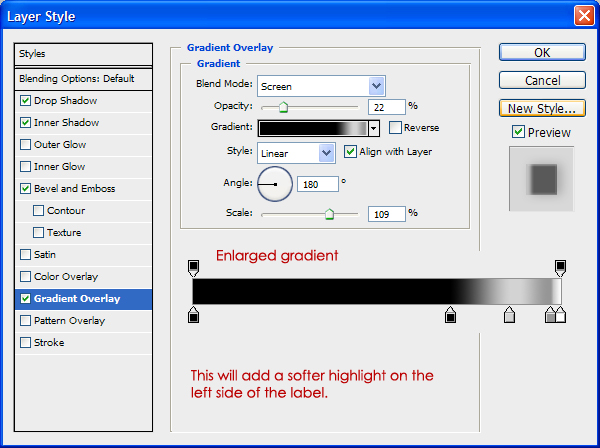Click the Cancel button
Screen dimensions: 600x448
coord(542,80)
